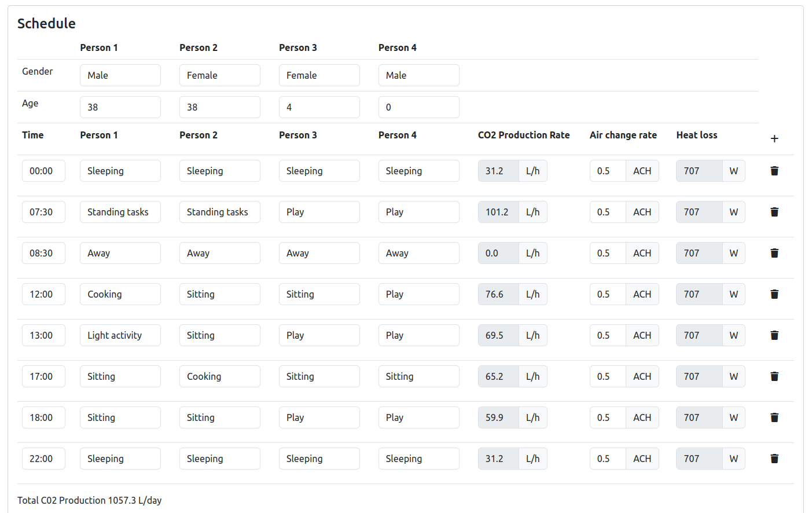Edit the 22:00 time field
812x513 pixels.
point(43,459)
